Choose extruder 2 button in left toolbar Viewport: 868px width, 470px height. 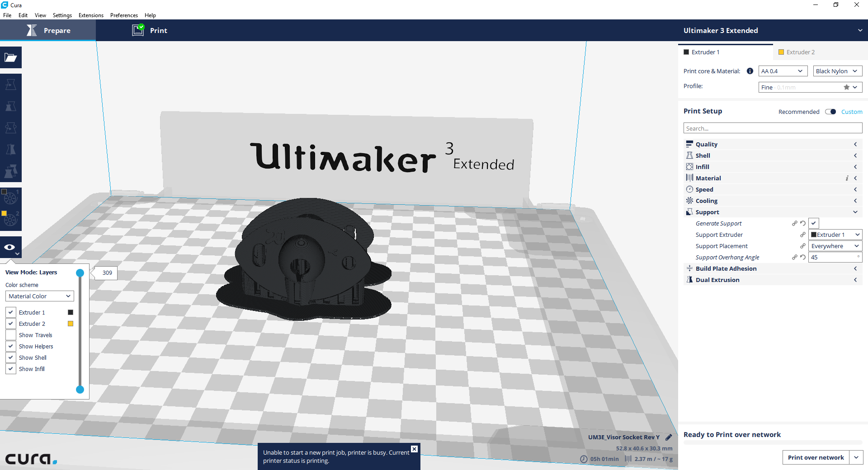point(11,220)
